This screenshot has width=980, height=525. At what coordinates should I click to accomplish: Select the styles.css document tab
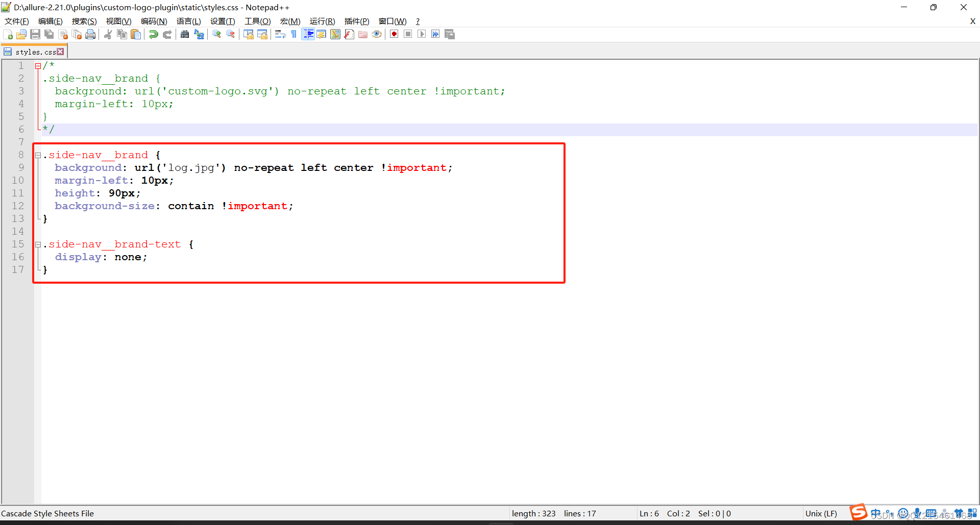(x=34, y=52)
